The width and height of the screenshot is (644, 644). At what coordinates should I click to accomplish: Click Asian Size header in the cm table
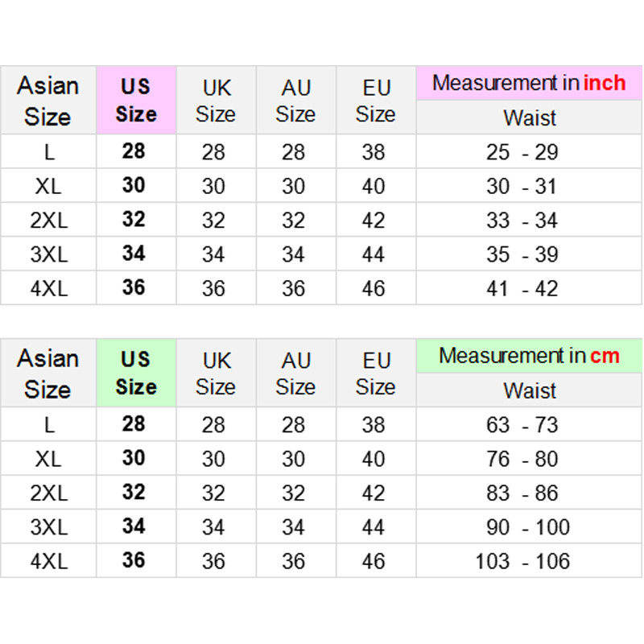48,373
